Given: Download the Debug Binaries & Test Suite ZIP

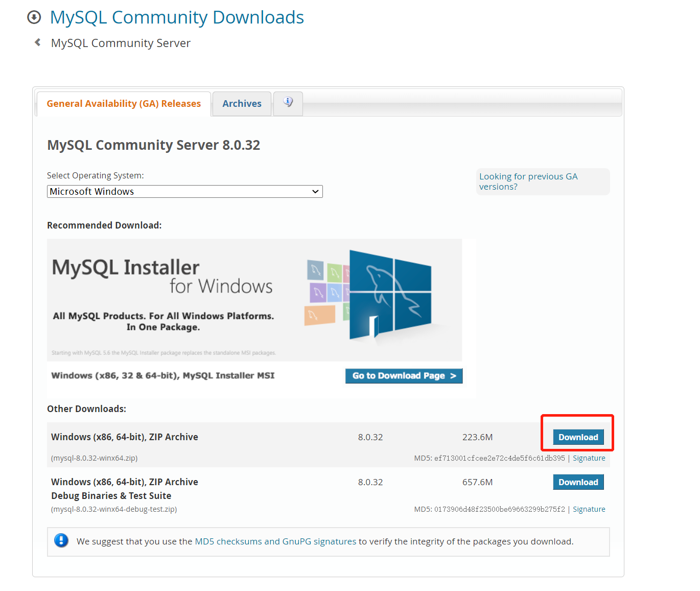Looking at the screenshot, I should click(x=578, y=482).
